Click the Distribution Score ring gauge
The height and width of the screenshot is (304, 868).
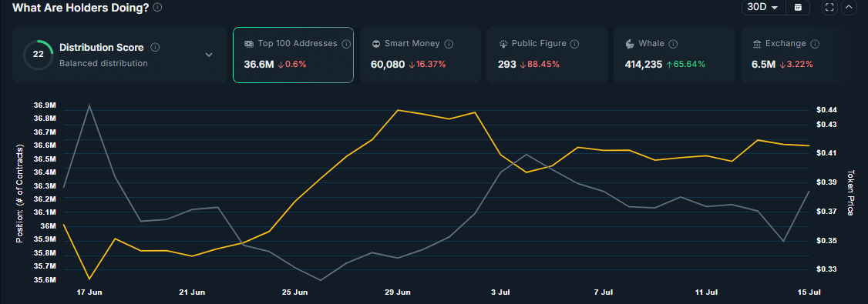39,55
